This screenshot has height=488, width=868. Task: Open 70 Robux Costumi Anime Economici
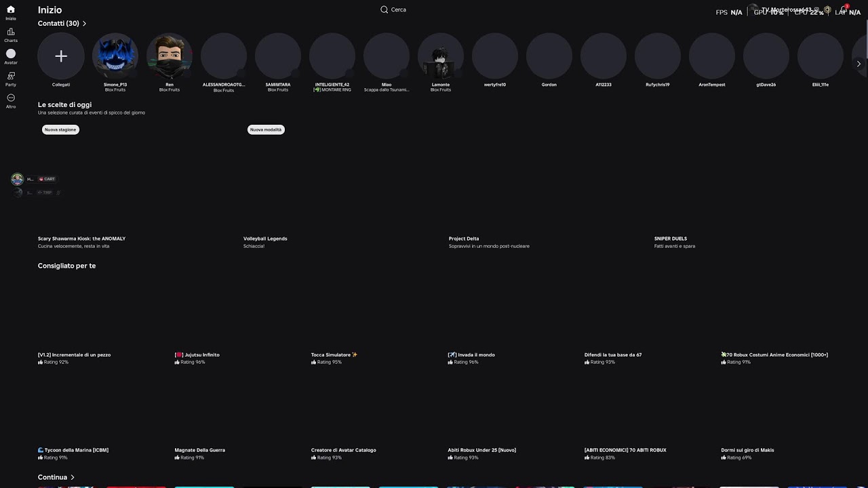pyautogui.click(x=774, y=354)
